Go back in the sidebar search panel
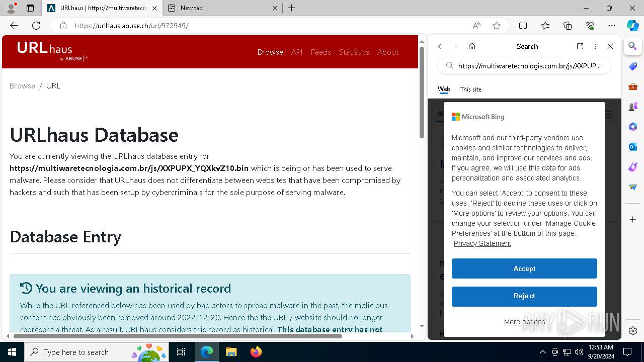The image size is (644, 362). [x=440, y=46]
